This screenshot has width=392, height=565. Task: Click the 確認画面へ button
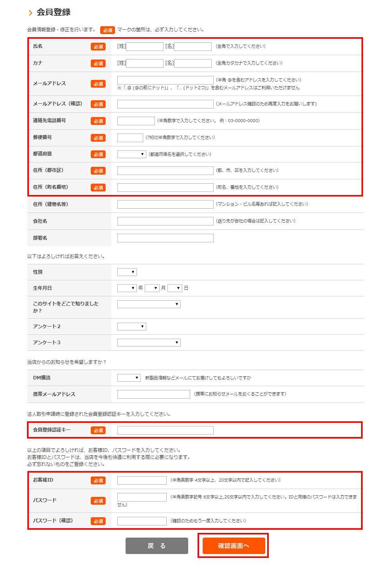click(234, 545)
